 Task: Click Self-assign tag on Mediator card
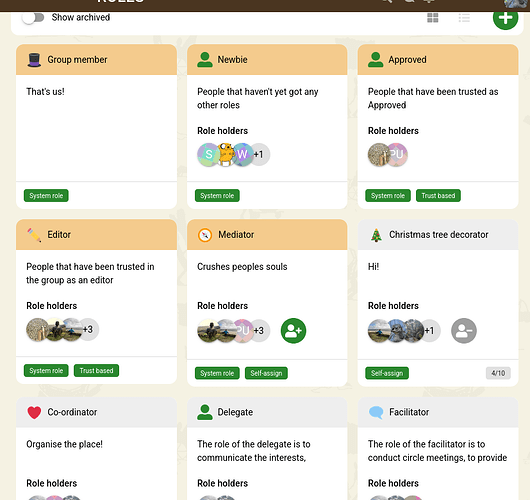coord(266,373)
